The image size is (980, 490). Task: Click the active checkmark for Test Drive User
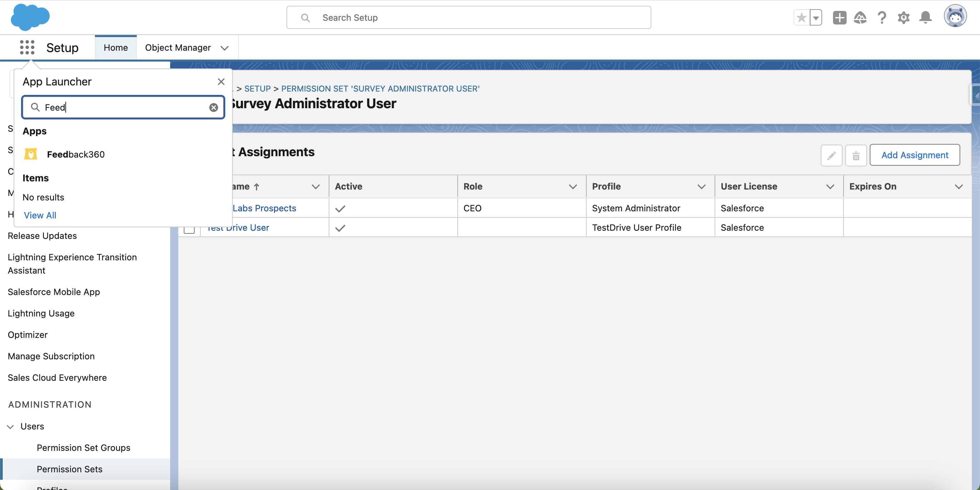340,228
